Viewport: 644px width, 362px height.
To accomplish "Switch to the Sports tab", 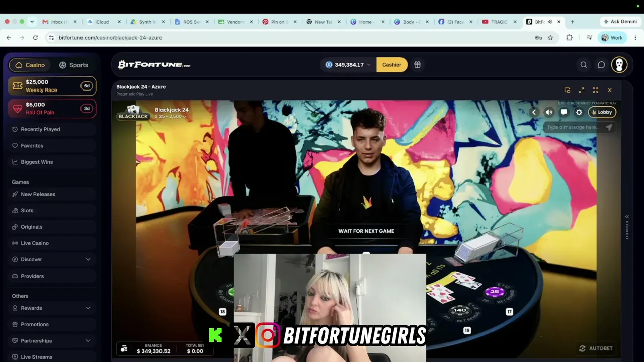I will click(x=73, y=65).
